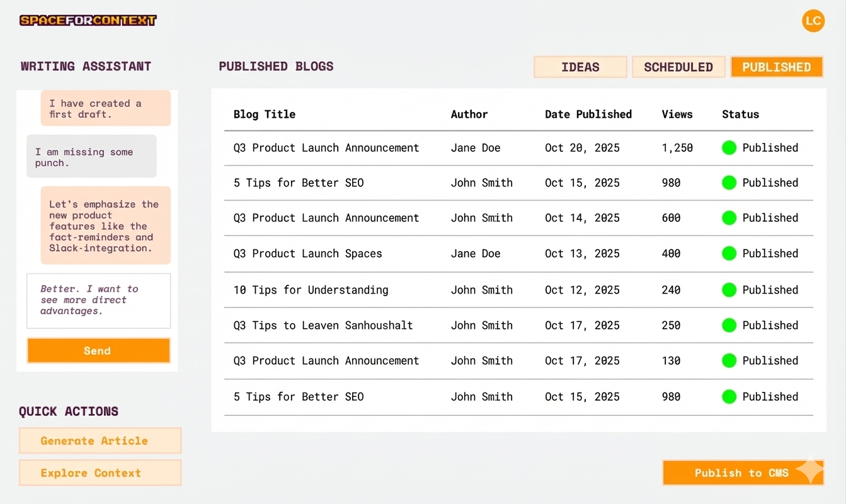Image resolution: width=846 pixels, height=504 pixels.
Task: Click the green status dot on the first row
Action: tap(729, 147)
